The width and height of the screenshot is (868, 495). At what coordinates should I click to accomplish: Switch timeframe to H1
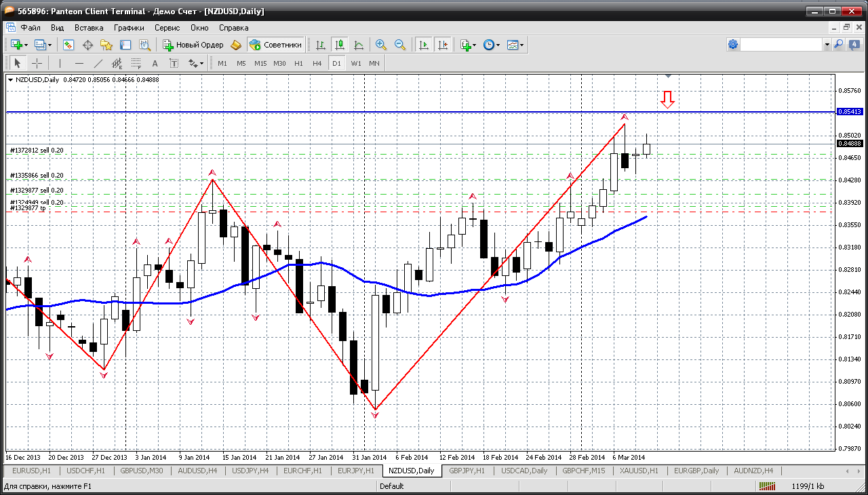(298, 63)
